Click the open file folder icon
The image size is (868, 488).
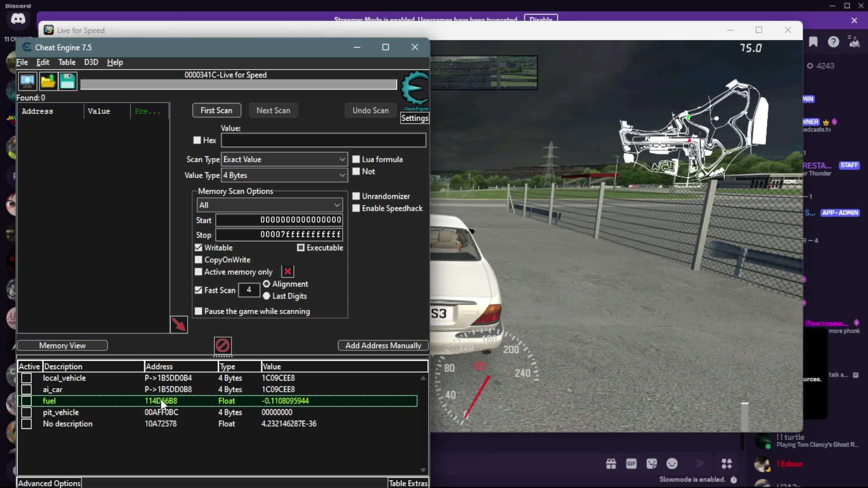coord(48,81)
